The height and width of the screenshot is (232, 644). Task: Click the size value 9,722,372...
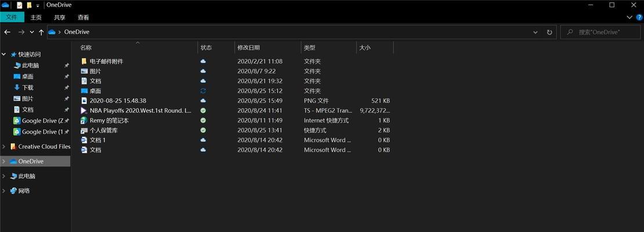(x=374, y=110)
